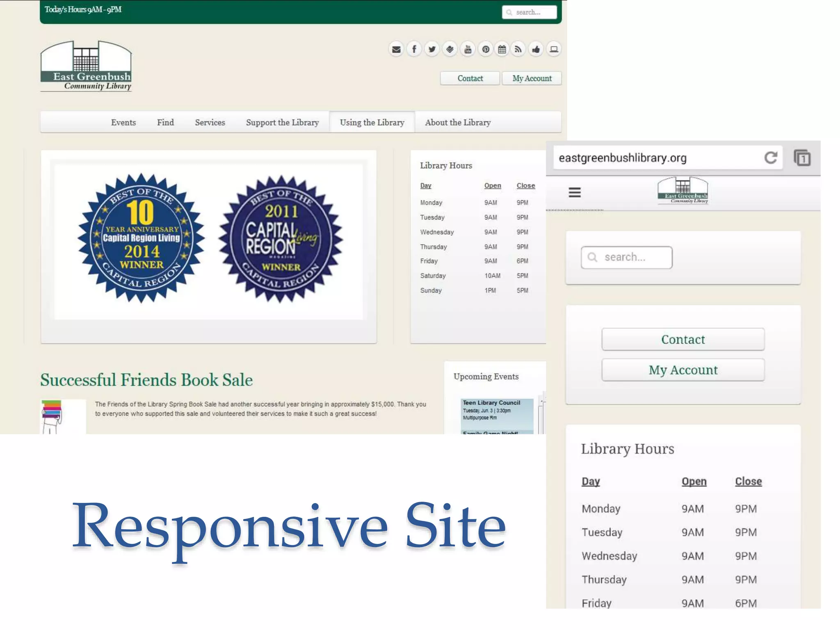This screenshot has height=630, width=840.
Task: Click the mobile 'Close' column header
Action: coord(749,482)
